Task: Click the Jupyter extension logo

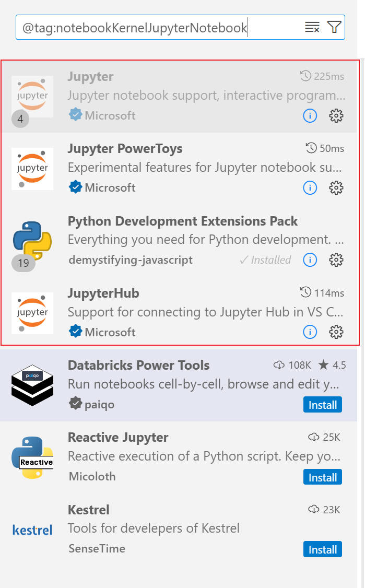Action: (x=32, y=96)
